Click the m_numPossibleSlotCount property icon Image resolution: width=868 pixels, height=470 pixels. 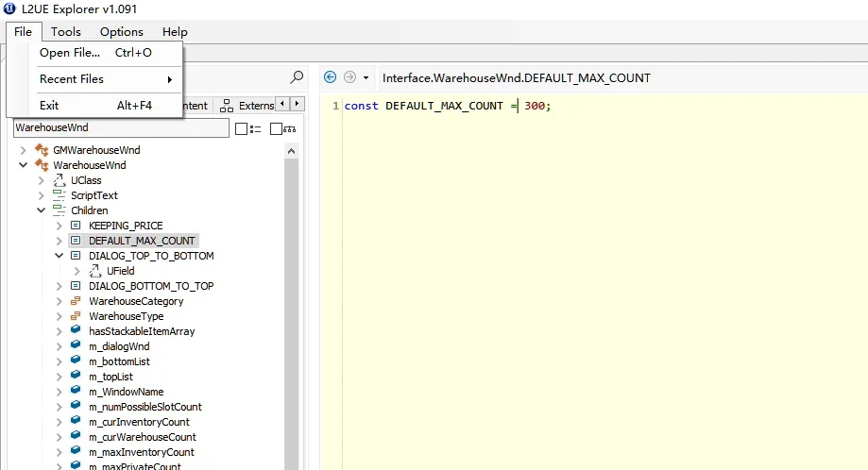(76, 405)
